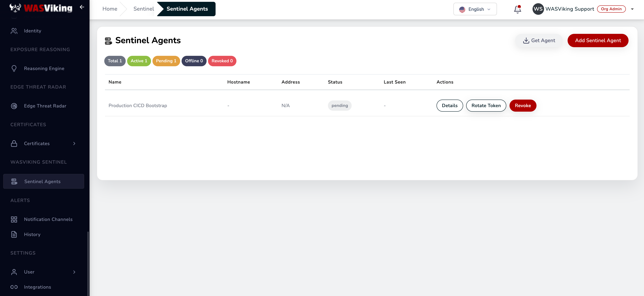Click the pending status pill
The width and height of the screenshot is (644, 296).
[x=339, y=106]
